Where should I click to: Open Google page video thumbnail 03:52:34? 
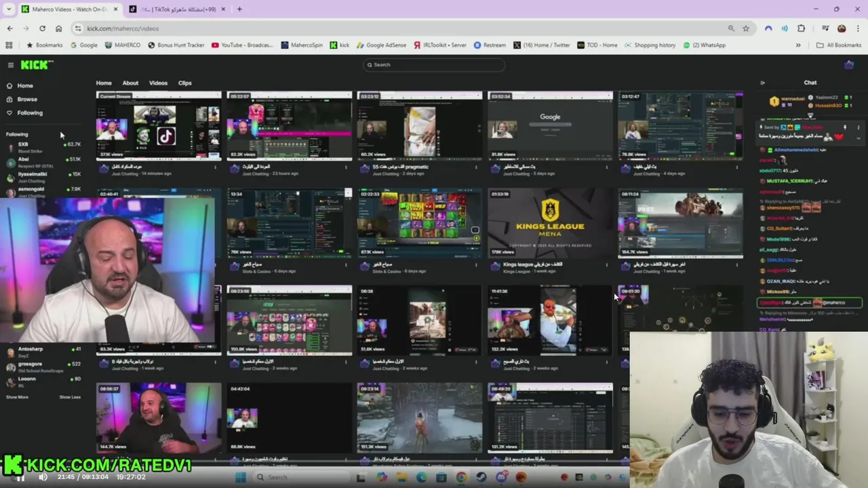pyautogui.click(x=550, y=126)
